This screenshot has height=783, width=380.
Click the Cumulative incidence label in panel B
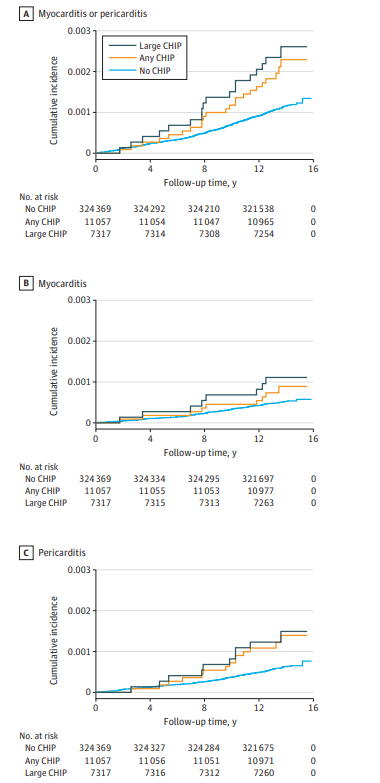(x=53, y=371)
